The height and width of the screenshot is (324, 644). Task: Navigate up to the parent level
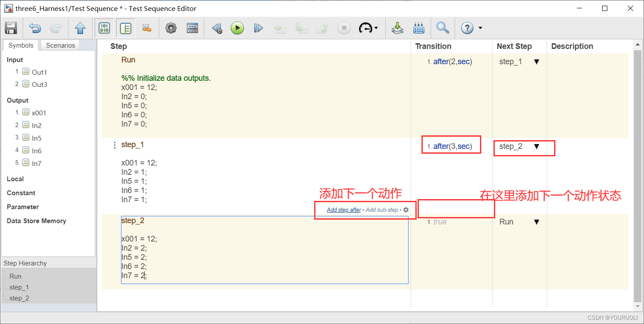80,28
